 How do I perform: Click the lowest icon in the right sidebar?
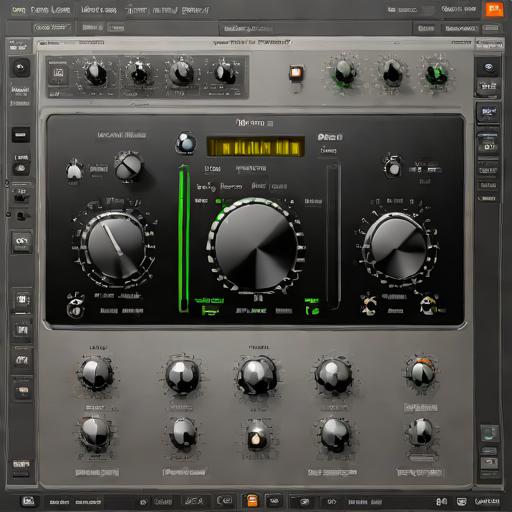tap(489, 463)
